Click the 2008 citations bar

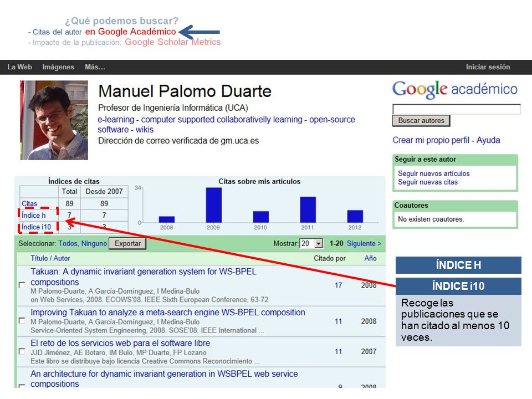coord(167,219)
